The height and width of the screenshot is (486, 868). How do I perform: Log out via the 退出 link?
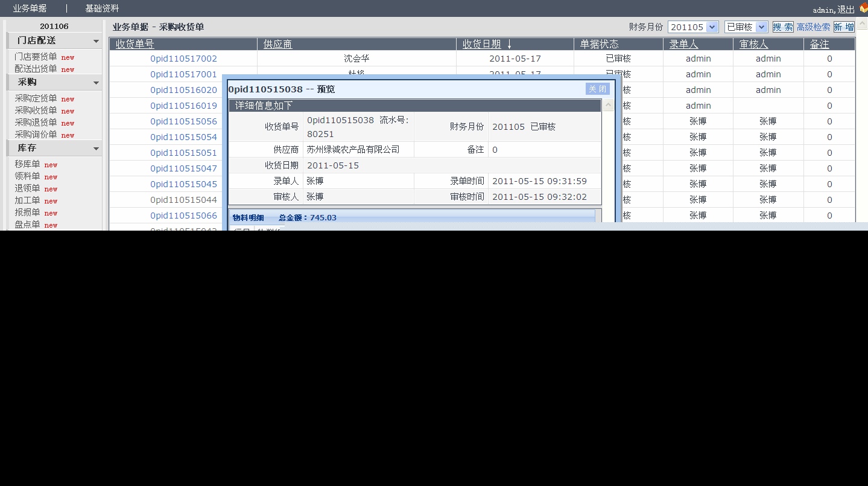pos(846,9)
